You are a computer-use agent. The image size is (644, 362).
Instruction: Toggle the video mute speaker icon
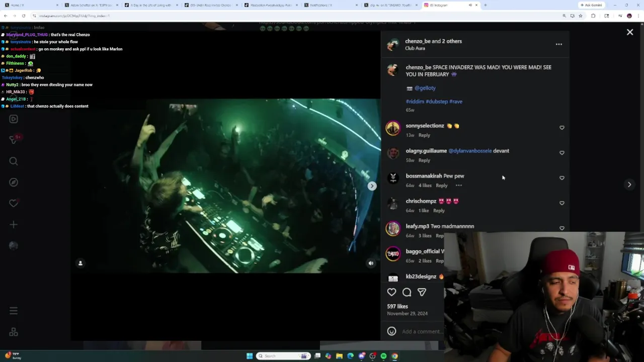[x=371, y=263]
